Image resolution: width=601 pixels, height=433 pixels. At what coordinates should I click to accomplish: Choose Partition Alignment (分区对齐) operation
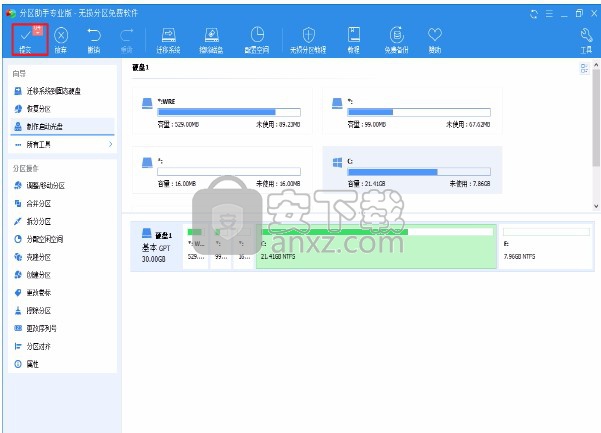63,346
